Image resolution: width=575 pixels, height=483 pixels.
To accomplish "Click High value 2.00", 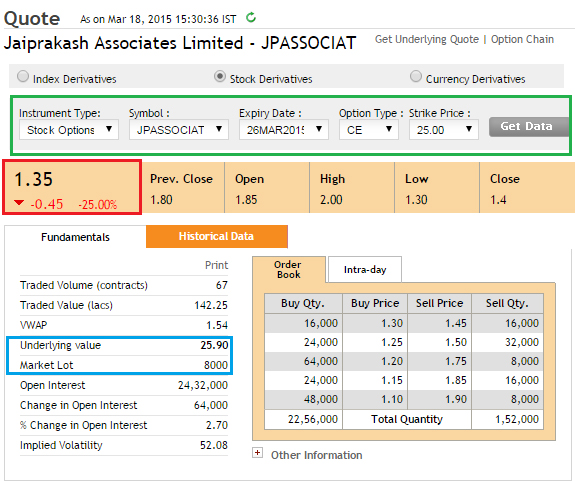I will [331, 200].
